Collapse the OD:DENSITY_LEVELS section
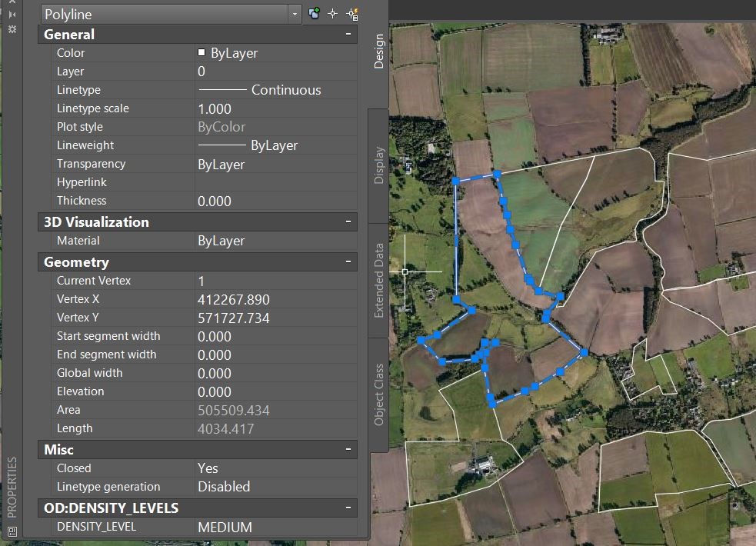The height and width of the screenshot is (546, 756). (x=348, y=508)
